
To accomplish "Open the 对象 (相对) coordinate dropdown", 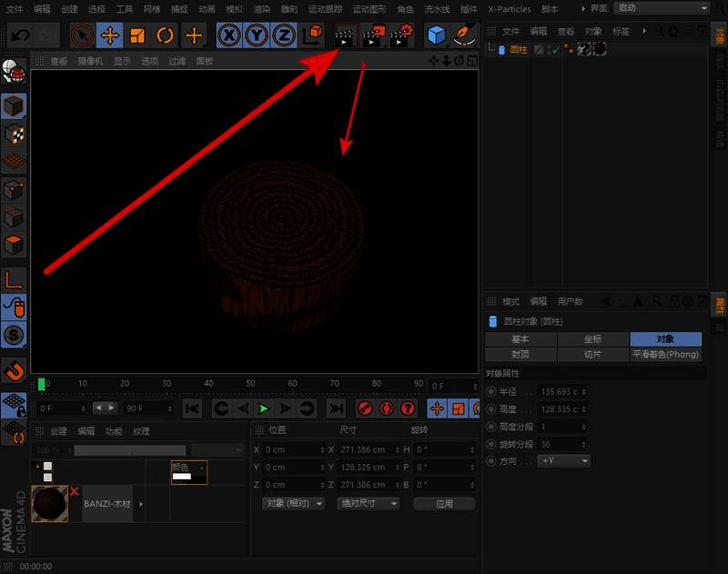I will click(293, 503).
